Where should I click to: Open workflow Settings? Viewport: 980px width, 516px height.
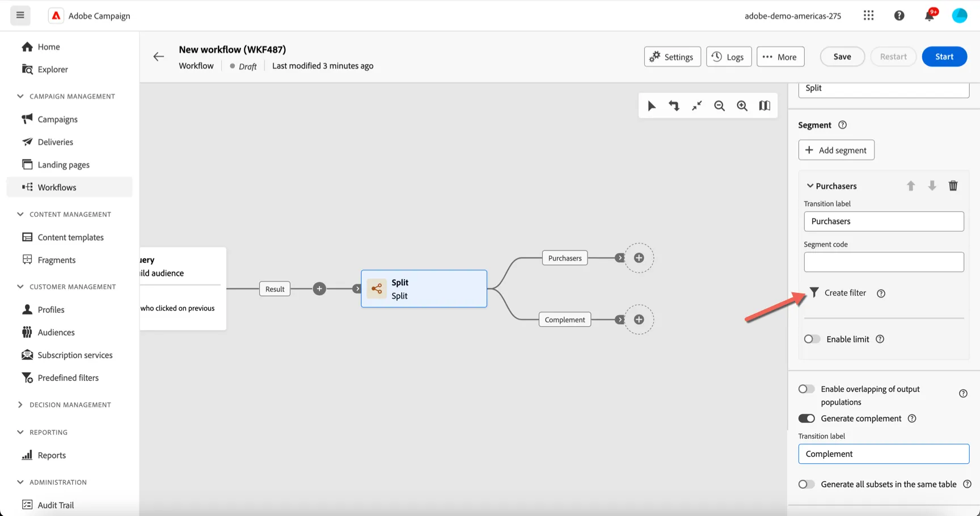(x=672, y=56)
